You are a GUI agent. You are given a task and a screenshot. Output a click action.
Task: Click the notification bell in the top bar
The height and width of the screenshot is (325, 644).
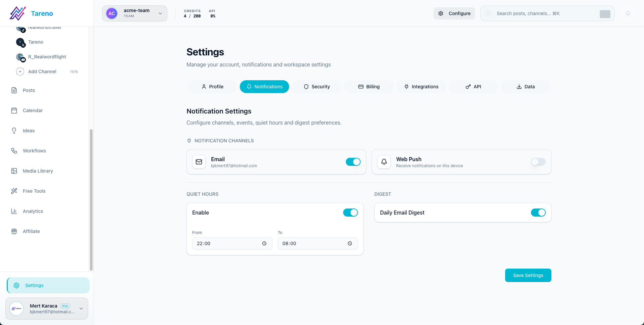coord(628,13)
